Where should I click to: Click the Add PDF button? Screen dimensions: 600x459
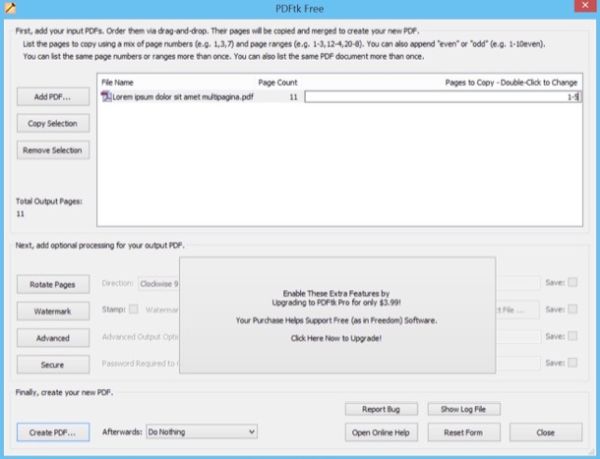pos(53,97)
